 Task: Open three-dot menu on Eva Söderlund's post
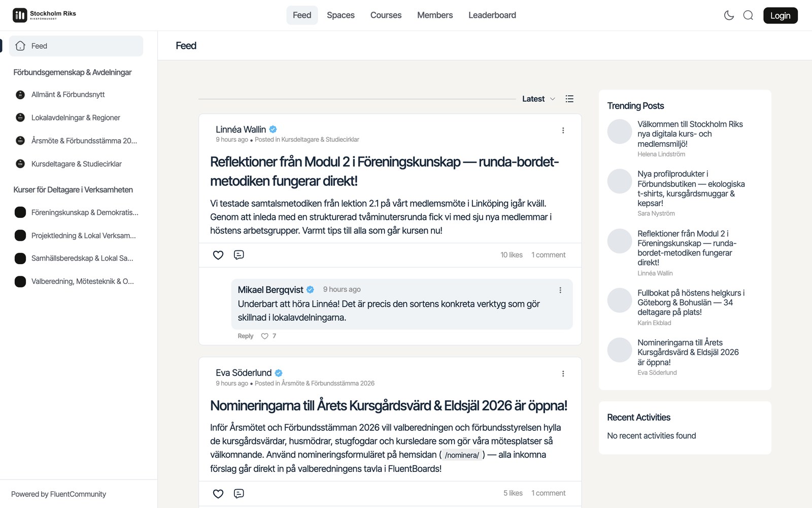(x=563, y=374)
